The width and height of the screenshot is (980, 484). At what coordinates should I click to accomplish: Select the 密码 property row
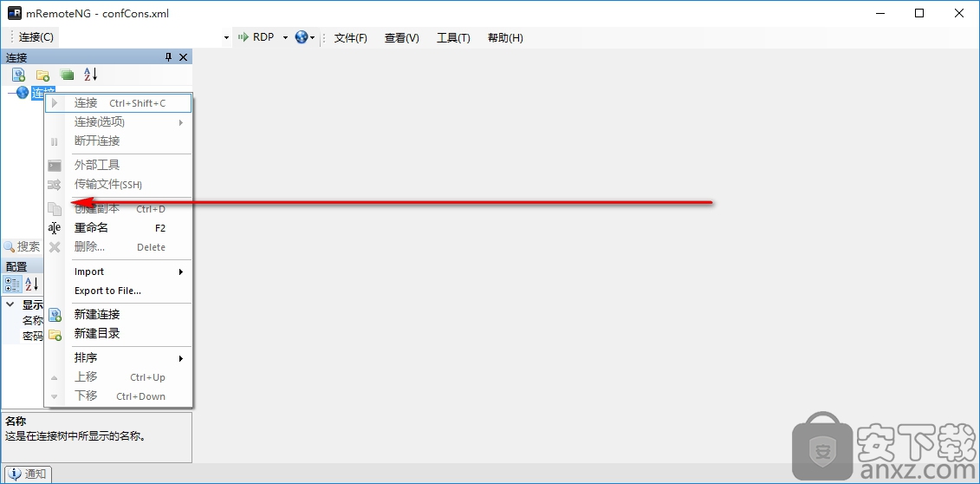[33, 336]
